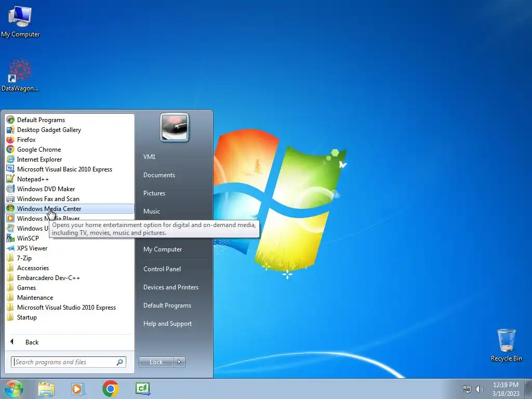Click the search magnifier icon
Viewport: 532px width, 399px height.
tap(120, 362)
